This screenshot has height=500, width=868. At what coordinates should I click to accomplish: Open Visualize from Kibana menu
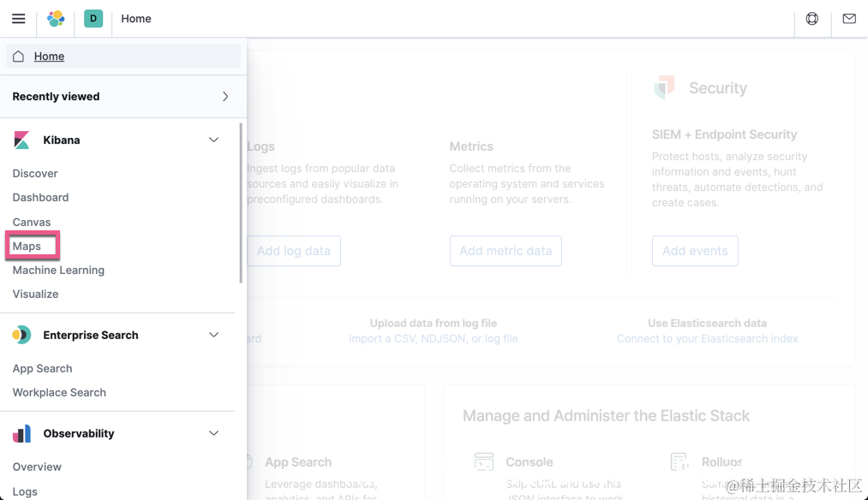pyautogui.click(x=35, y=294)
